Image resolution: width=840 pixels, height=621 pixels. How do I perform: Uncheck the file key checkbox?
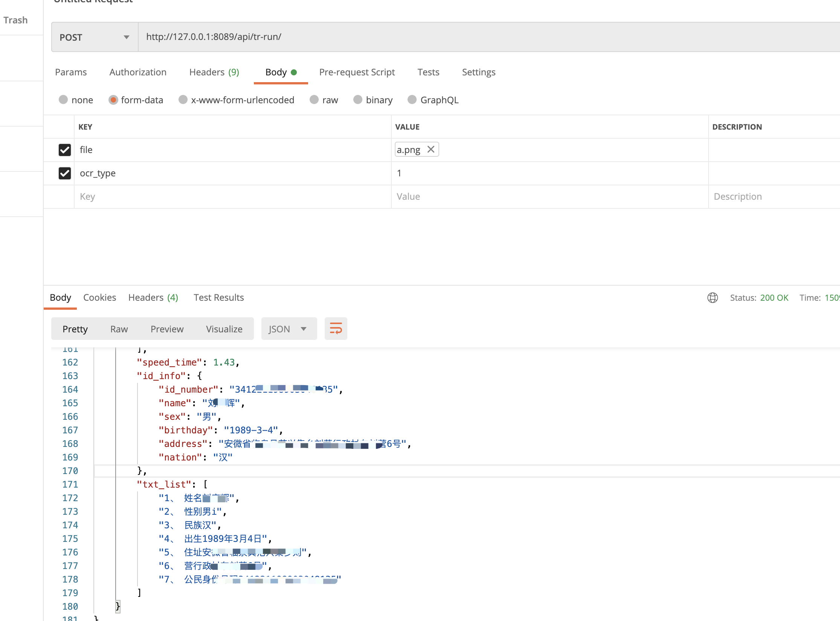[65, 150]
